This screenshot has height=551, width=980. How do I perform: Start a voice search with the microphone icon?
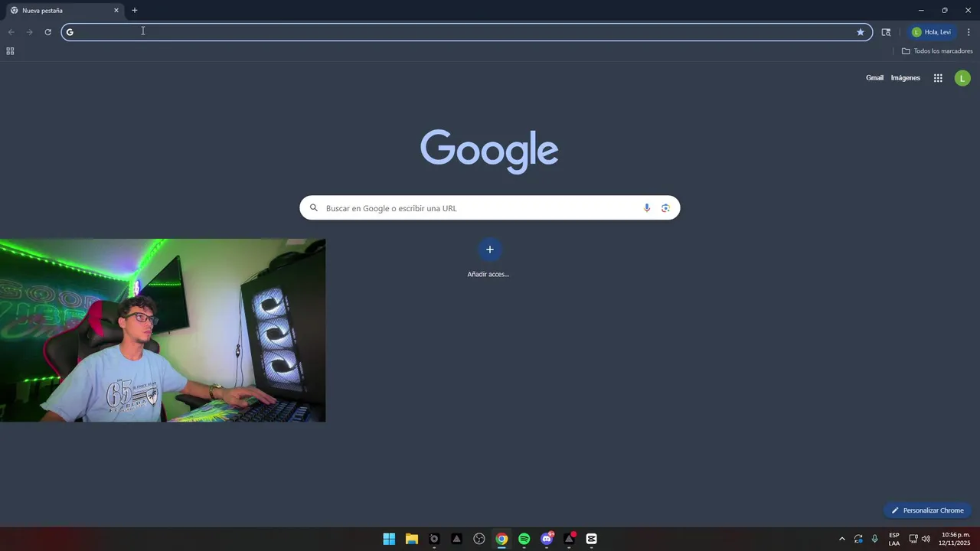[647, 208]
